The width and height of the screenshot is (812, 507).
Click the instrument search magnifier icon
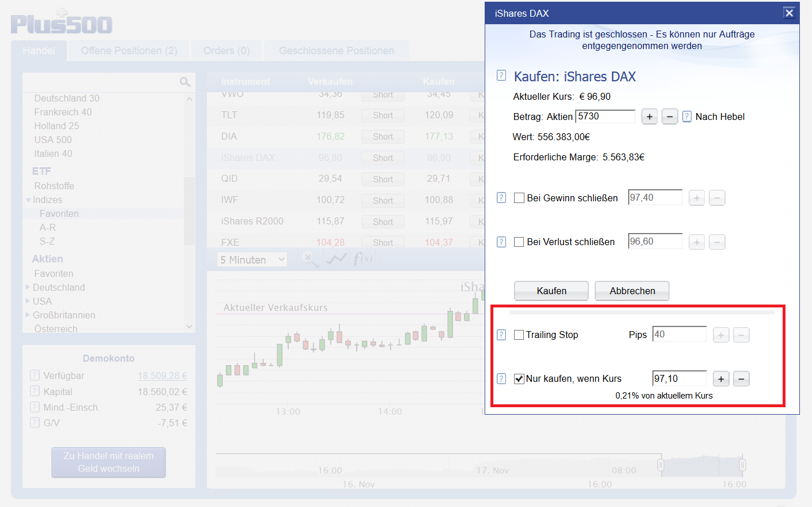point(185,82)
